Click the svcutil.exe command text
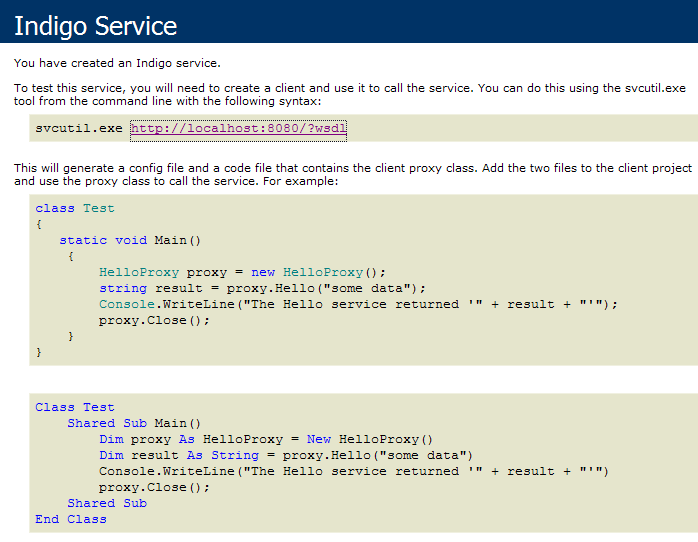 (x=79, y=129)
